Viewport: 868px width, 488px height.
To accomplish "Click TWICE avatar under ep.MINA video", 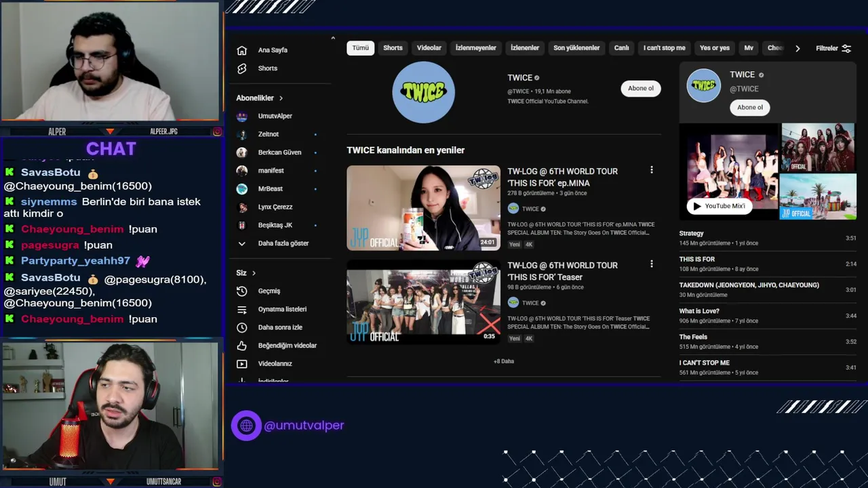I will [513, 209].
